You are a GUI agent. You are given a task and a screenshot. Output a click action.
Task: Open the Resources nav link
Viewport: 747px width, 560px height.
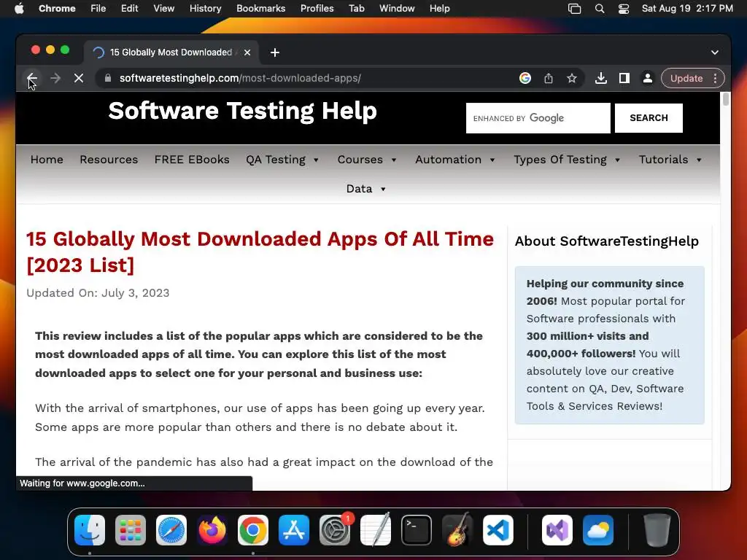point(109,160)
